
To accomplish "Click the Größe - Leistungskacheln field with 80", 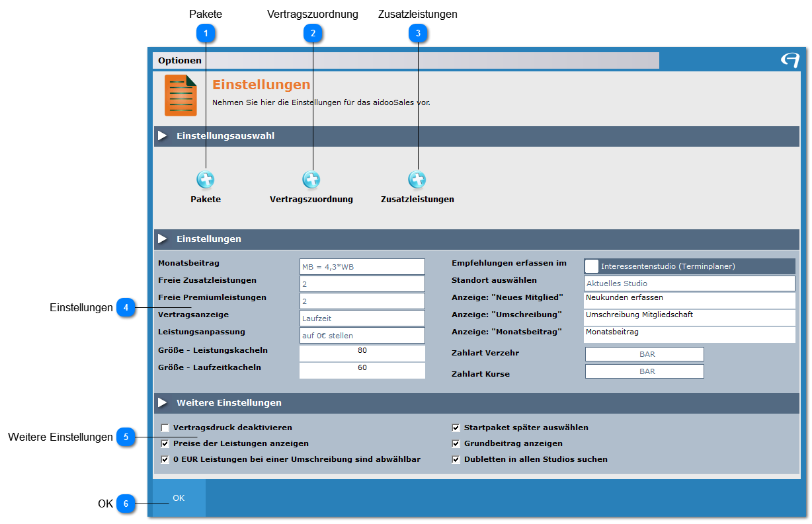I will point(362,354).
